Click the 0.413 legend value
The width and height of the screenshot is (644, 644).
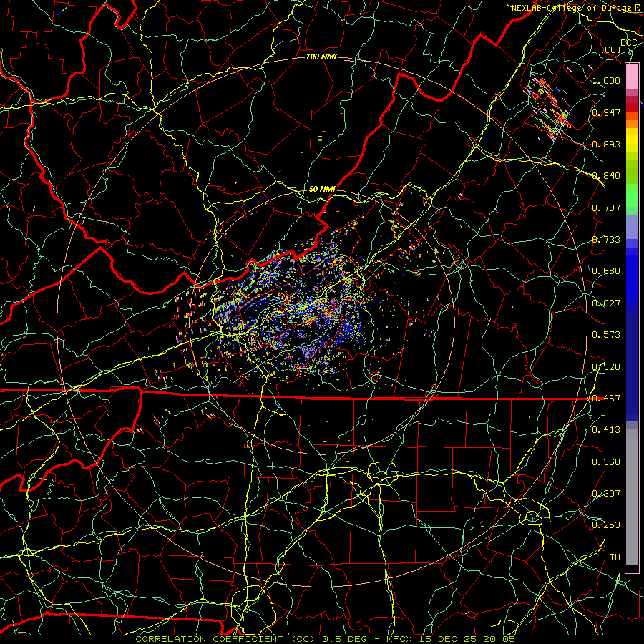pos(606,430)
